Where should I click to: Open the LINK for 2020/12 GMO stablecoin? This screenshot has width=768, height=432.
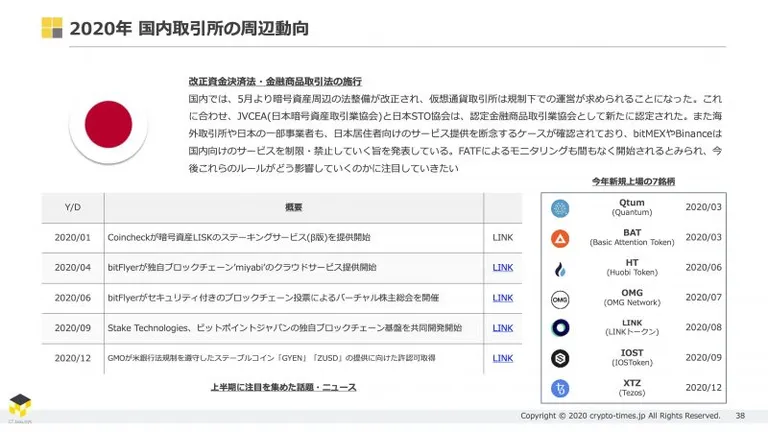tap(503, 358)
